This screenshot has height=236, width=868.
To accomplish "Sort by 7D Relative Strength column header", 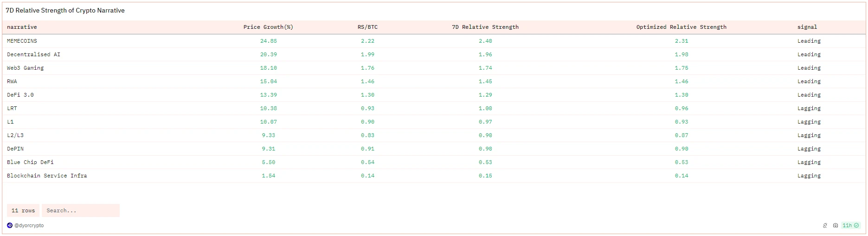I will click(x=485, y=27).
